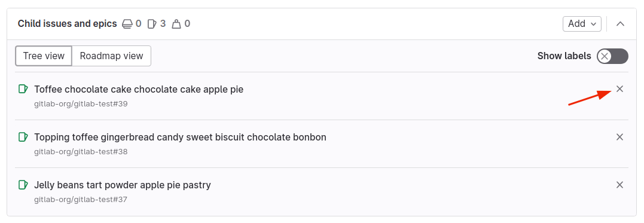Click the gitlab-org/gitlab-test#38 reference
This screenshot has width=644, height=223.
coord(81,152)
